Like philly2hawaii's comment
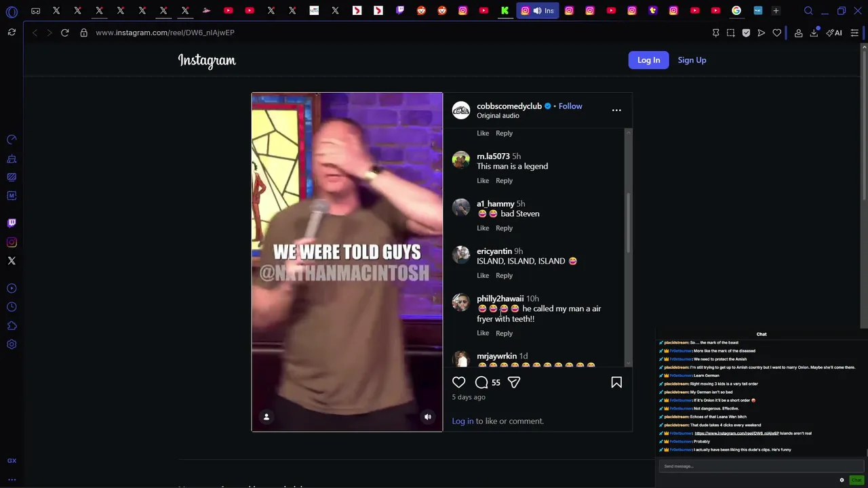 tap(483, 333)
